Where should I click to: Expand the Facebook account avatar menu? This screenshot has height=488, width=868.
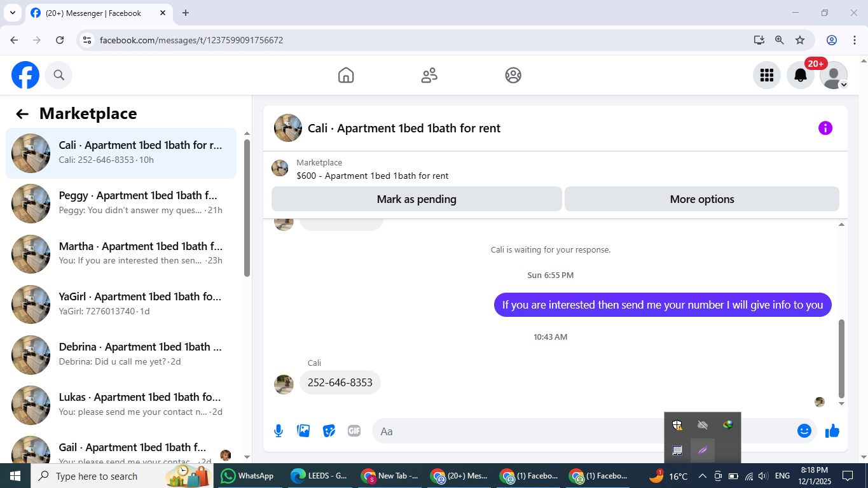[x=834, y=75]
